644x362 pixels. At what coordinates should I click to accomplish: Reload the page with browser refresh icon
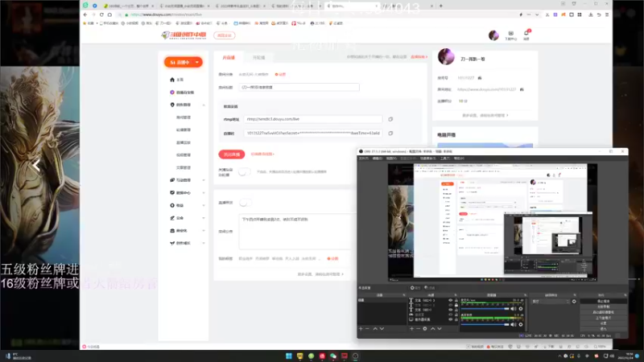point(101,14)
